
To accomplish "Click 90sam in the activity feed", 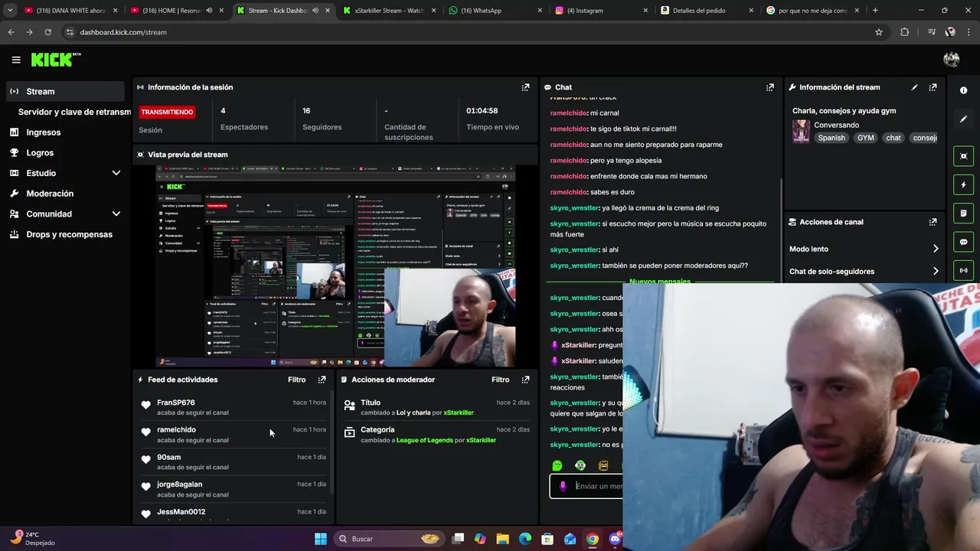I will (168, 457).
